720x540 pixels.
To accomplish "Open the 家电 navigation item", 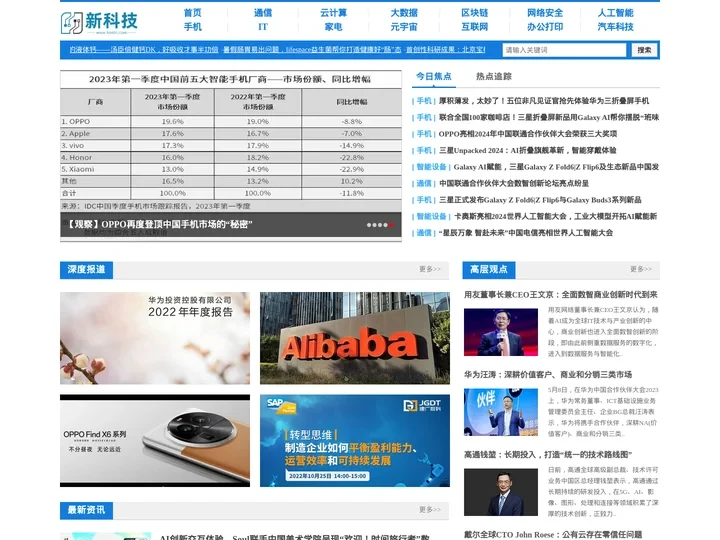I will pos(333,27).
